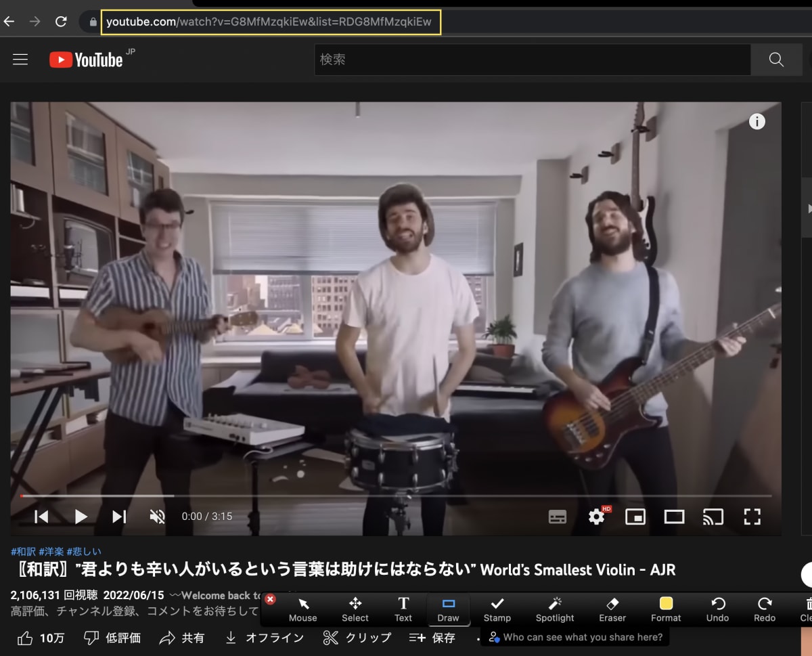Open the #洋楽 hashtag link
This screenshot has width=812, height=656.
(51, 551)
